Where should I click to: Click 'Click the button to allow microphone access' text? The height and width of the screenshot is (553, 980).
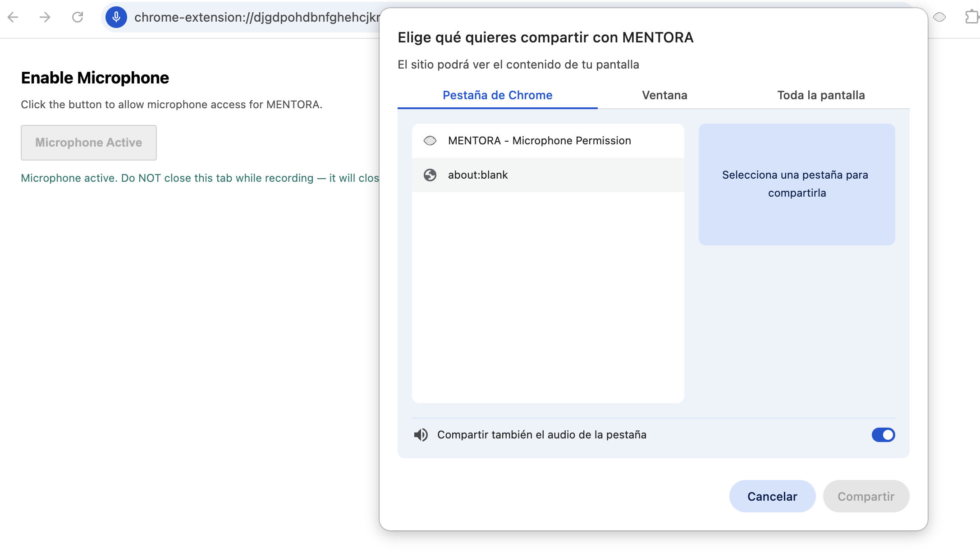172,105
